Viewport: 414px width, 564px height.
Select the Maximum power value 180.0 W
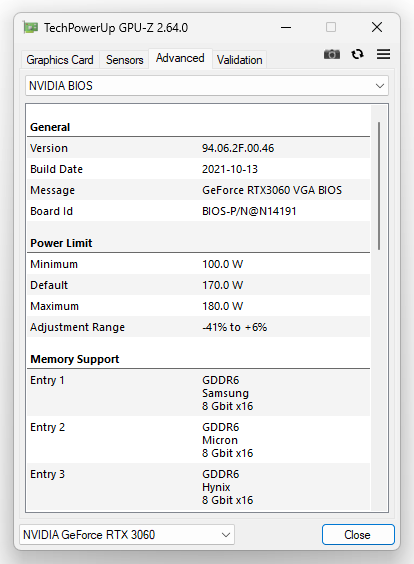(223, 306)
